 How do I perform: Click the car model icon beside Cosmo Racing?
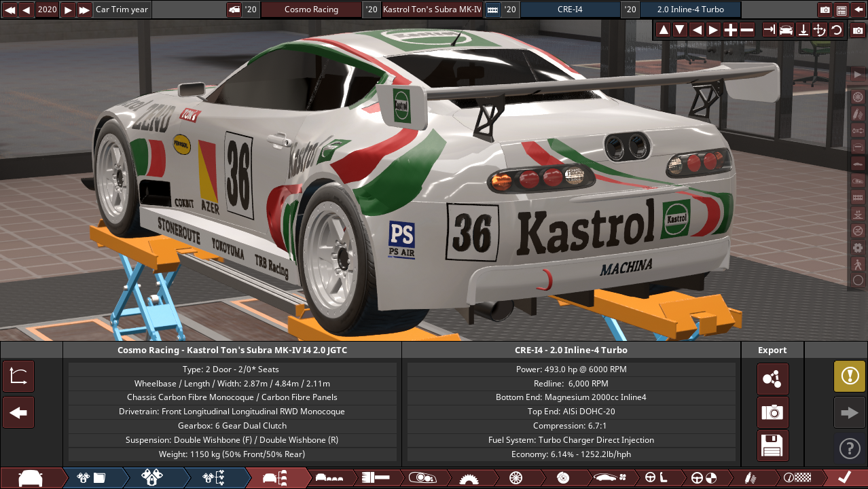pos(234,10)
